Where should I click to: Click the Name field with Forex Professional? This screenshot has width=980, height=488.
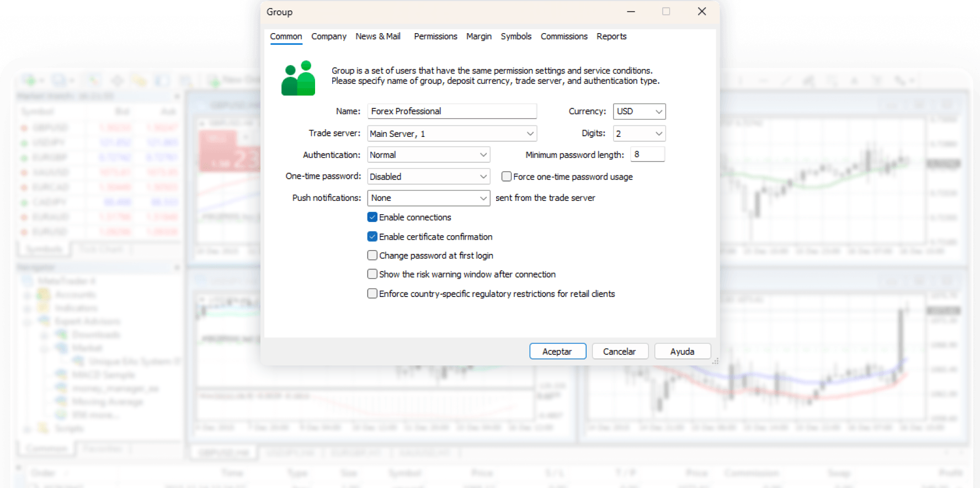tap(452, 111)
